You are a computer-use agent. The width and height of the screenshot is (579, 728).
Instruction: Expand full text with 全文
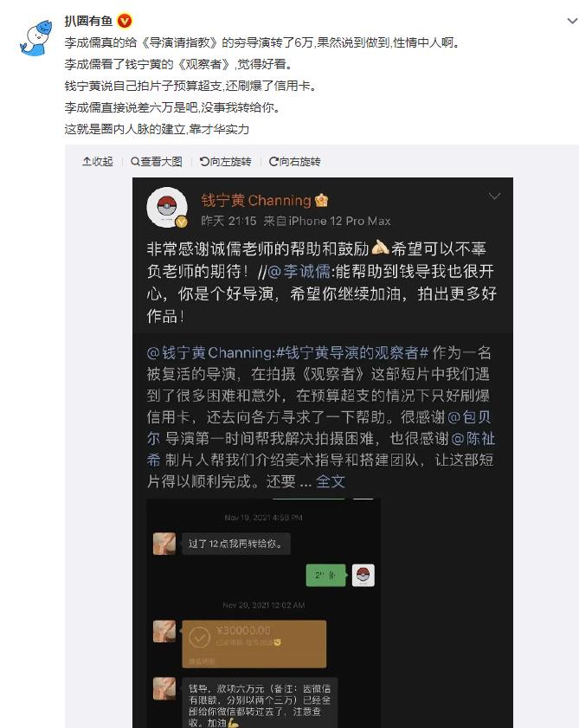click(x=331, y=481)
